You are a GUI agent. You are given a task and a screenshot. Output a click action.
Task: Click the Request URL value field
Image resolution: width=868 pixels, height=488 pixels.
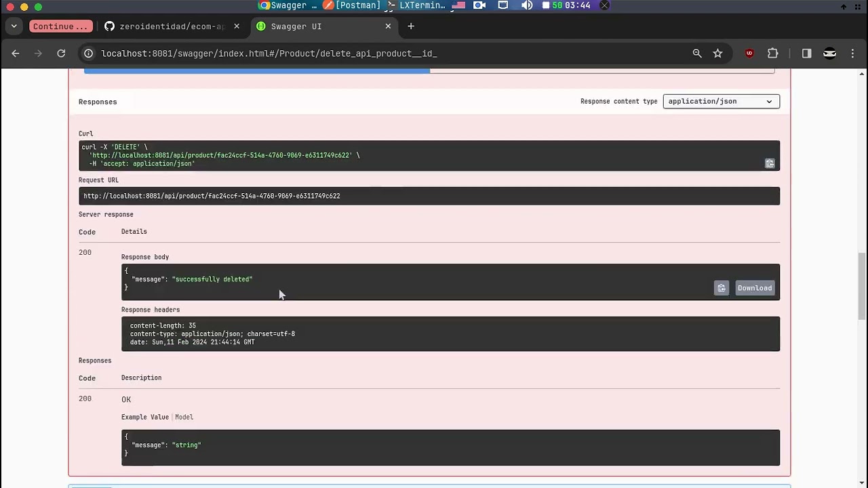(429, 196)
